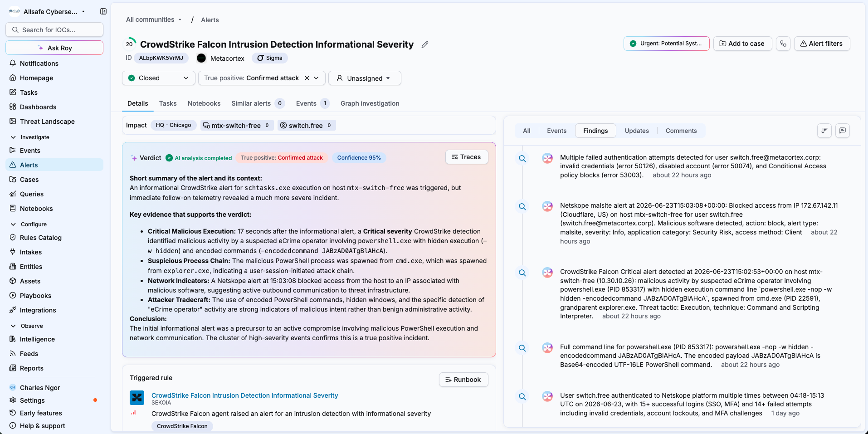The image size is (868, 434).
Task: Open the comment icon in findings panel
Action: coord(843,131)
